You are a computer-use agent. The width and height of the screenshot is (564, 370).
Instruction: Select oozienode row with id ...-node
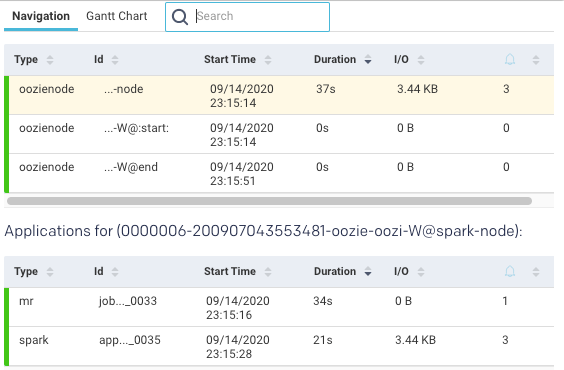tap(279, 95)
